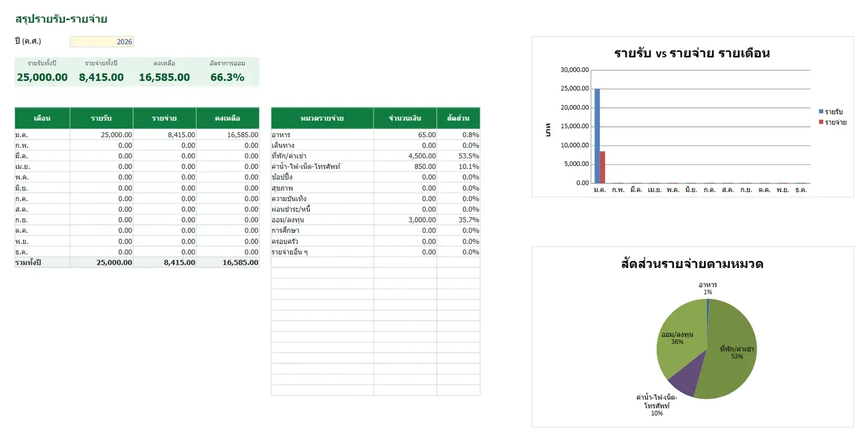Image resolution: width=868 pixels, height=442 pixels.
Task: Click the title สรุปรายรับ-รายจ่าย
Action: click(x=61, y=19)
